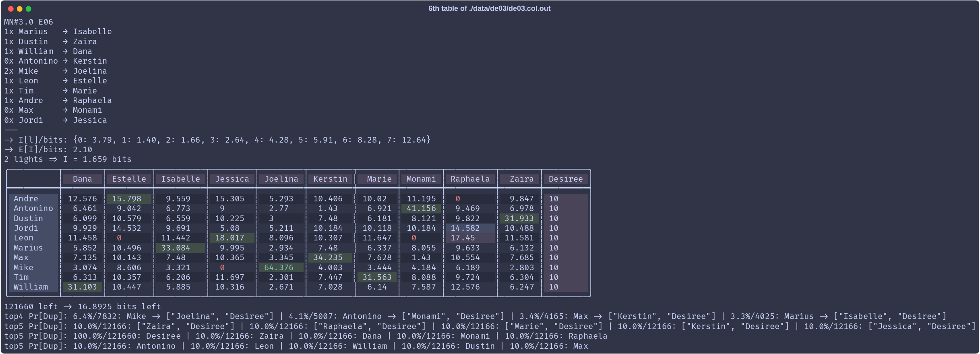Click the green maximize window button
The width and height of the screenshot is (980, 354).
click(x=29, y=8)
